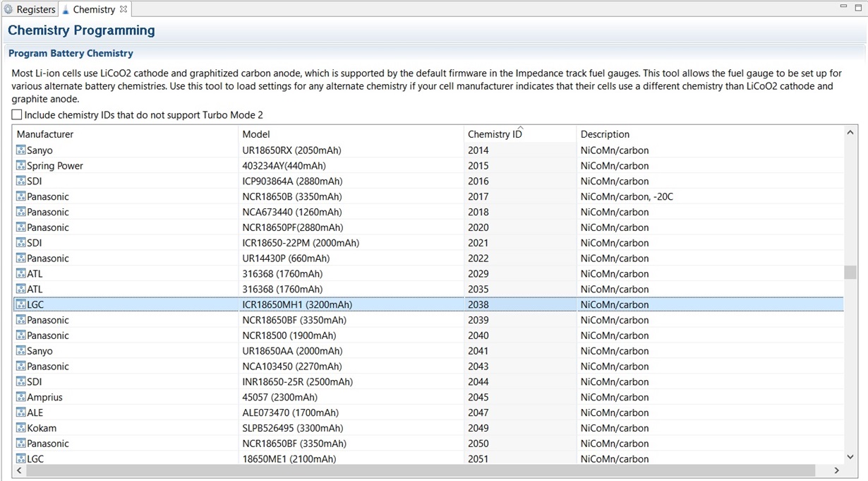This screenshot has height=481, width=868.
Task: Click the icon on Panasonic row with ID 2050
Action: [x=20, y=444]
